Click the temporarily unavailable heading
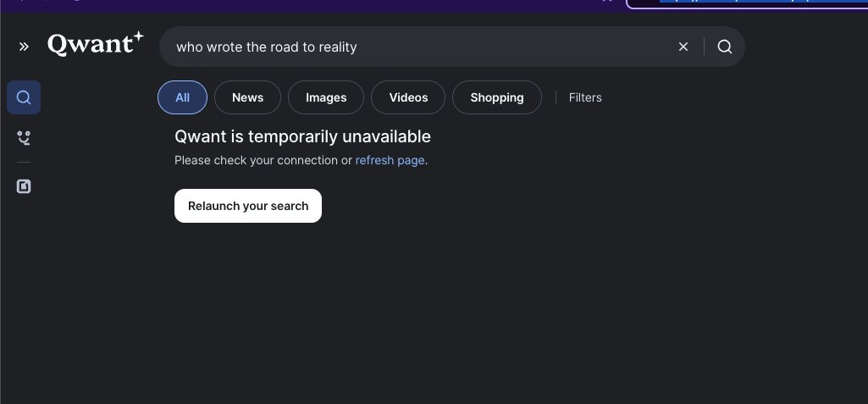This screenshot has width=868, height=404. (302, 136)
